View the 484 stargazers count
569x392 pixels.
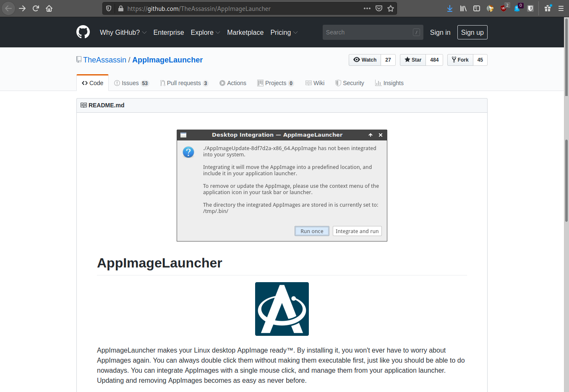tap(434, 60)
